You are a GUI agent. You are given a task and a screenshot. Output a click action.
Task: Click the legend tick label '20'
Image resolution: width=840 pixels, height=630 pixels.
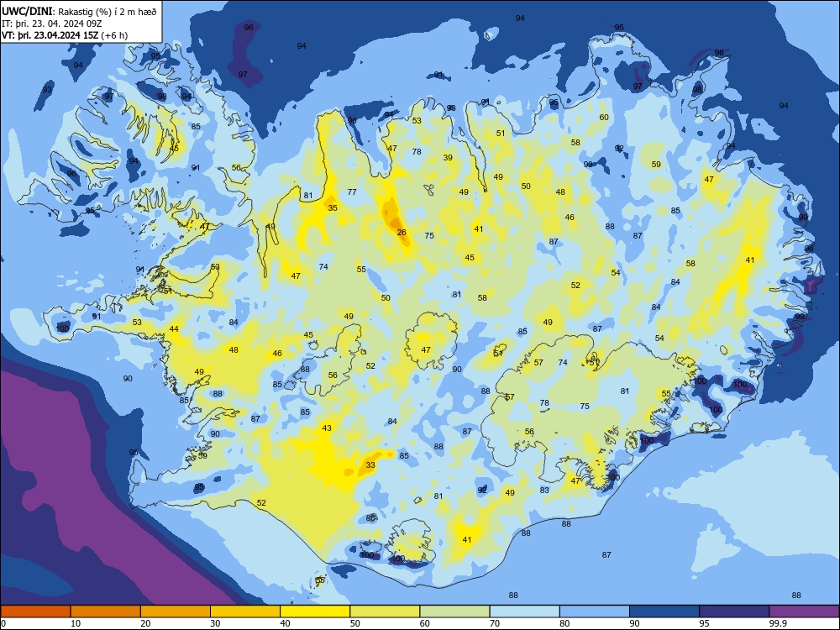pos(145,623)
